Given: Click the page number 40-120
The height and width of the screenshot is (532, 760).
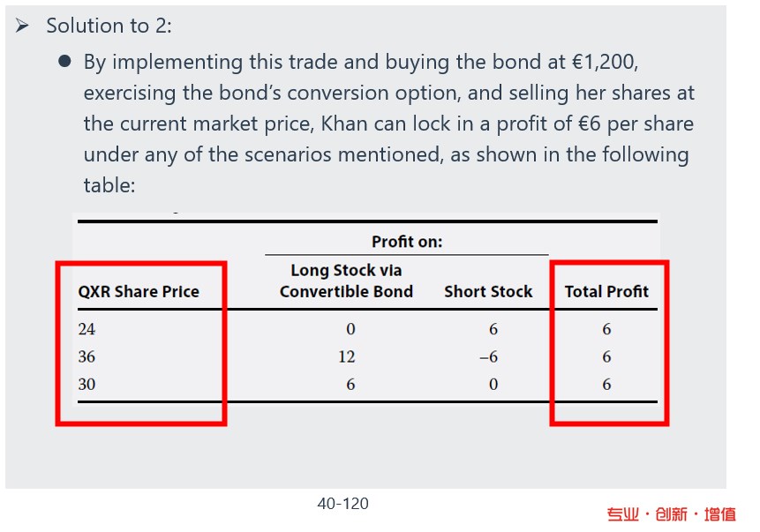Looking at the screenshot, I should click(x=343, y=504).
